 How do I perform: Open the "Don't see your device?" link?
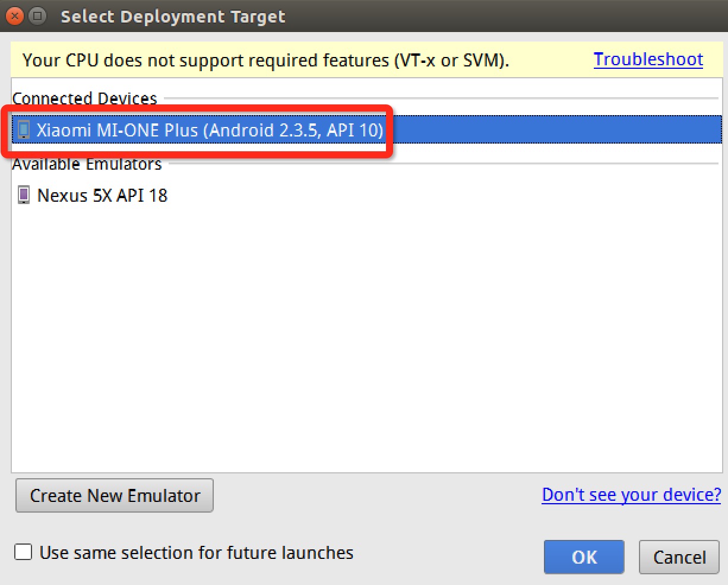click(x=631, y=495)
